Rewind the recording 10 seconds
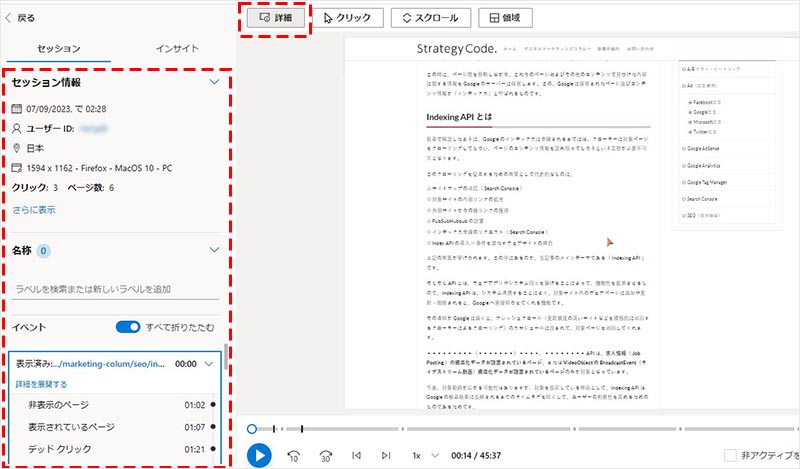This screenshot has height=469, width=800. pyautogui.click(x=294, y=455)
